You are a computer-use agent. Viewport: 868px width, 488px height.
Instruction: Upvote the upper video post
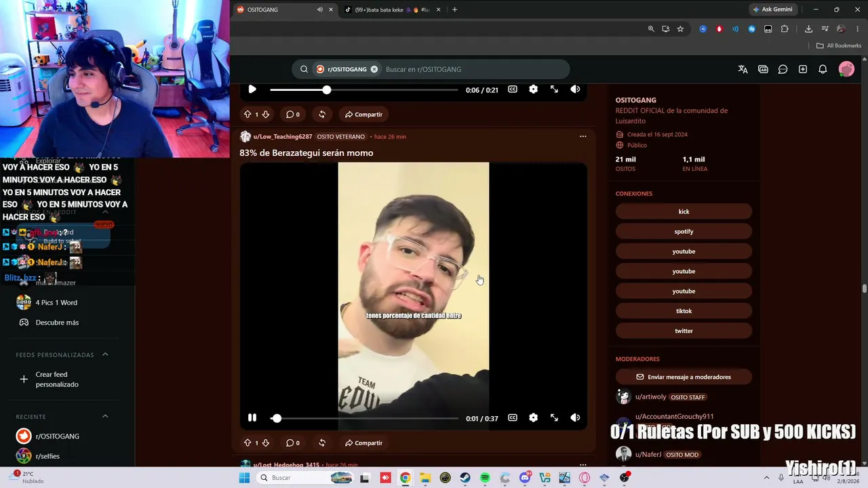248,115
